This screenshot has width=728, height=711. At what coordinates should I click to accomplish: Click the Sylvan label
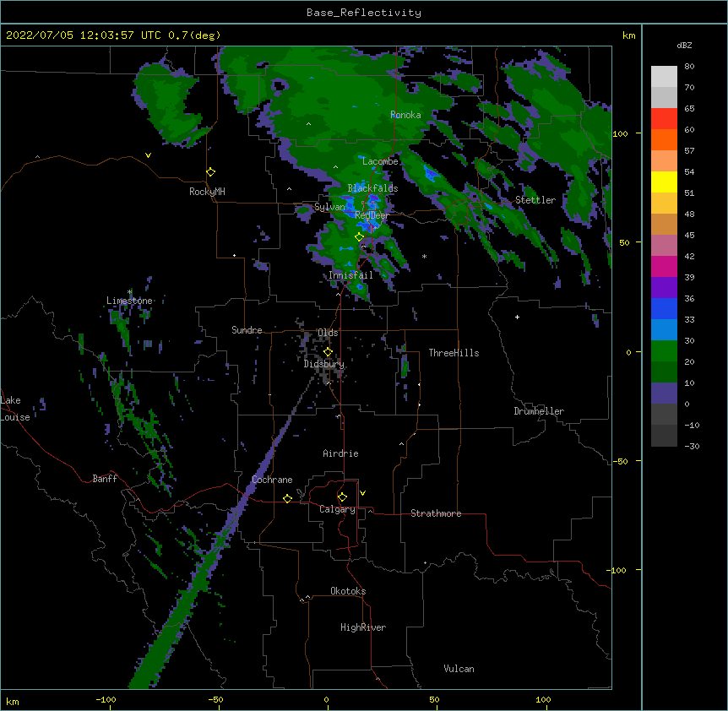(329, 207)
